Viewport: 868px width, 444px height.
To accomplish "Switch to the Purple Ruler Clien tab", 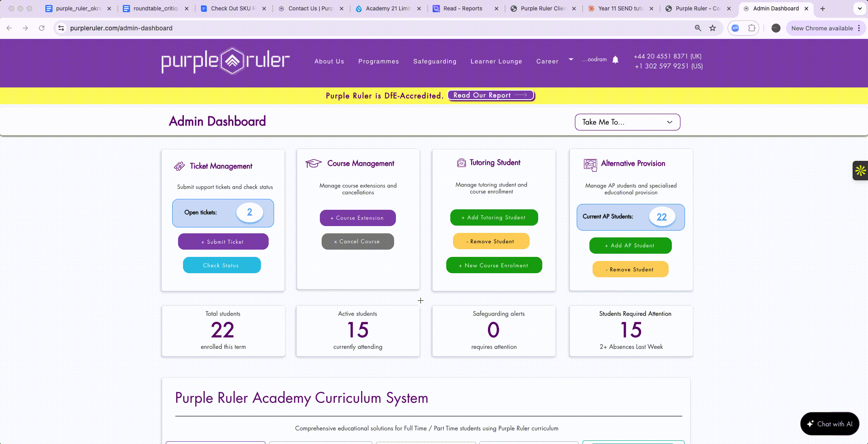I will tap(543, 9).
